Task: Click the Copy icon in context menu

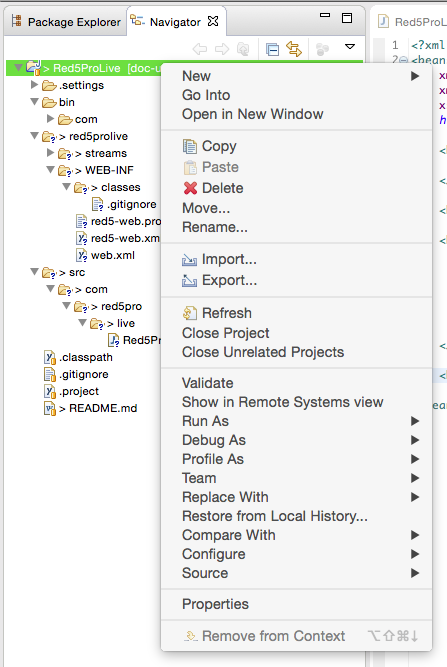Action: pos(190,146)
